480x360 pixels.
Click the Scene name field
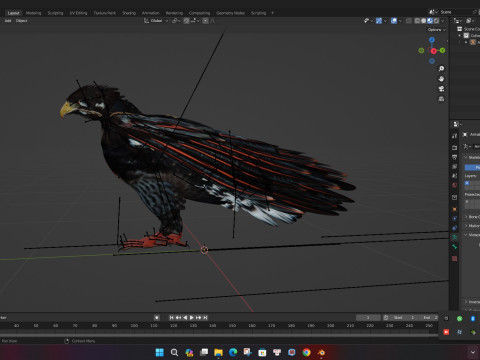point(455,12)
